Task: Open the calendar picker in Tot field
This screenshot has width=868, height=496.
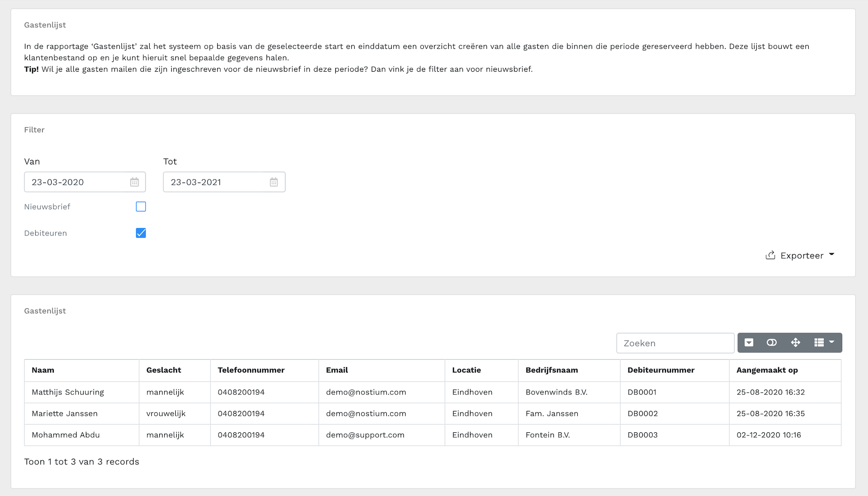Action: pos(274,182)
